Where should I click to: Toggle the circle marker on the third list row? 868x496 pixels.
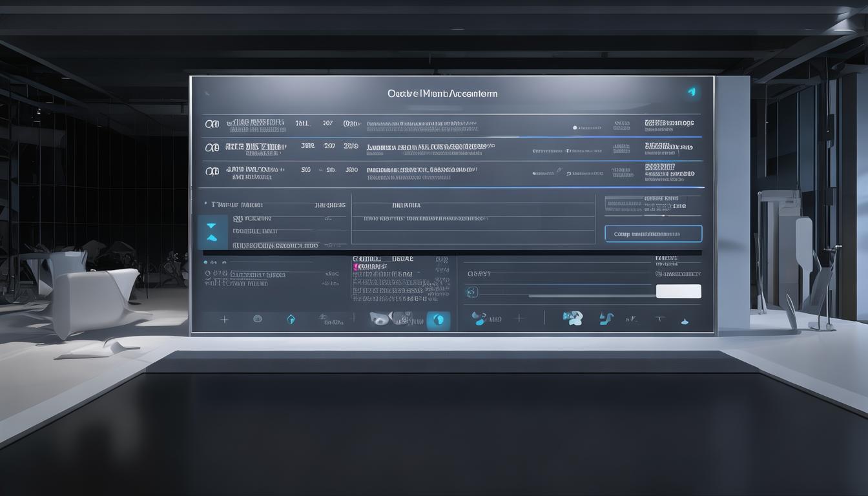tap(211, 171)
